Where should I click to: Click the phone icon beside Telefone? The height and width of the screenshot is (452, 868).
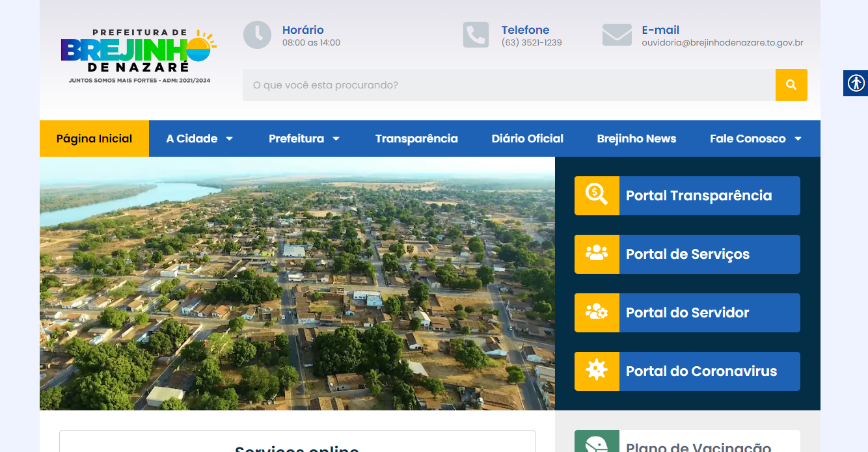476,35
